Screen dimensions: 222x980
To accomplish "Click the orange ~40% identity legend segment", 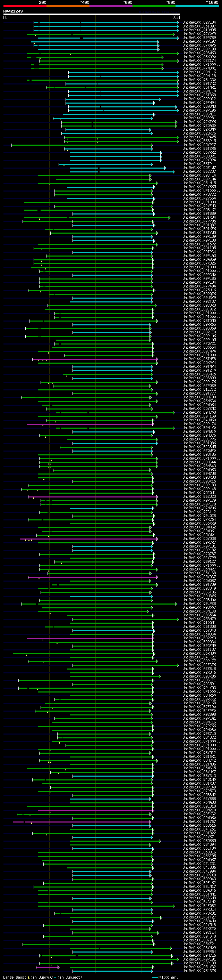I will click(x=68, y=6).
